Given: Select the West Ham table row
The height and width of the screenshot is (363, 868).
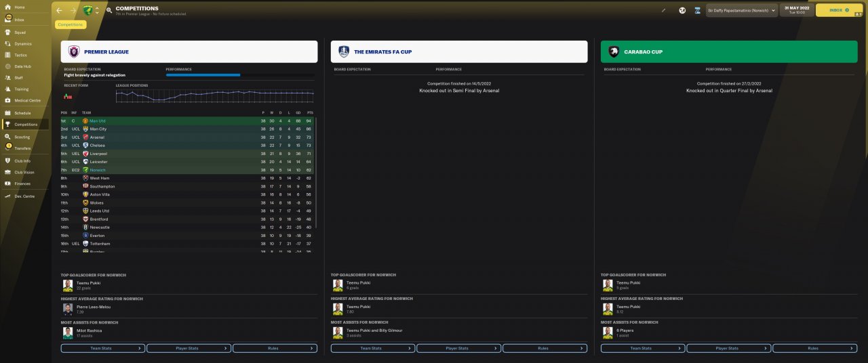Looking at the screenshot, I should pos(187,178).
